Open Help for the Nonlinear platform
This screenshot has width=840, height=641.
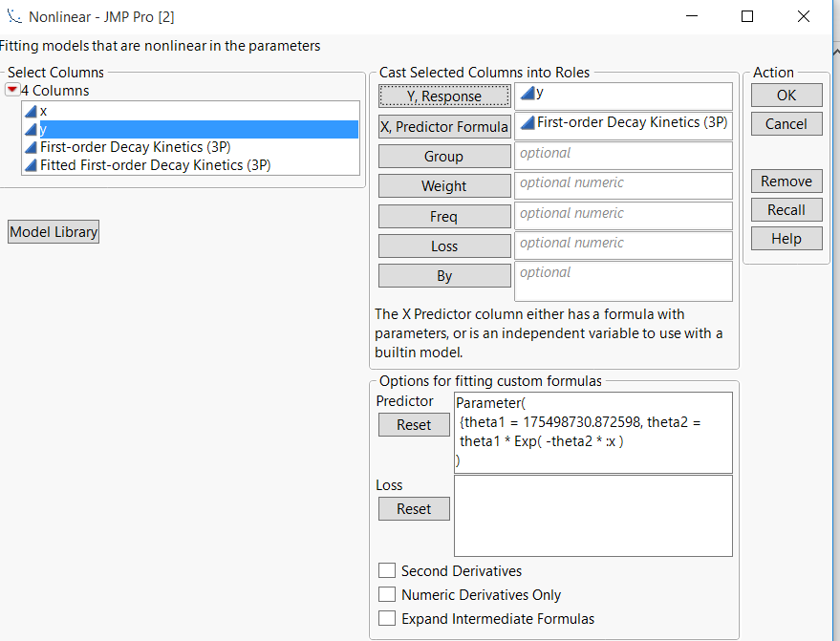786,238
